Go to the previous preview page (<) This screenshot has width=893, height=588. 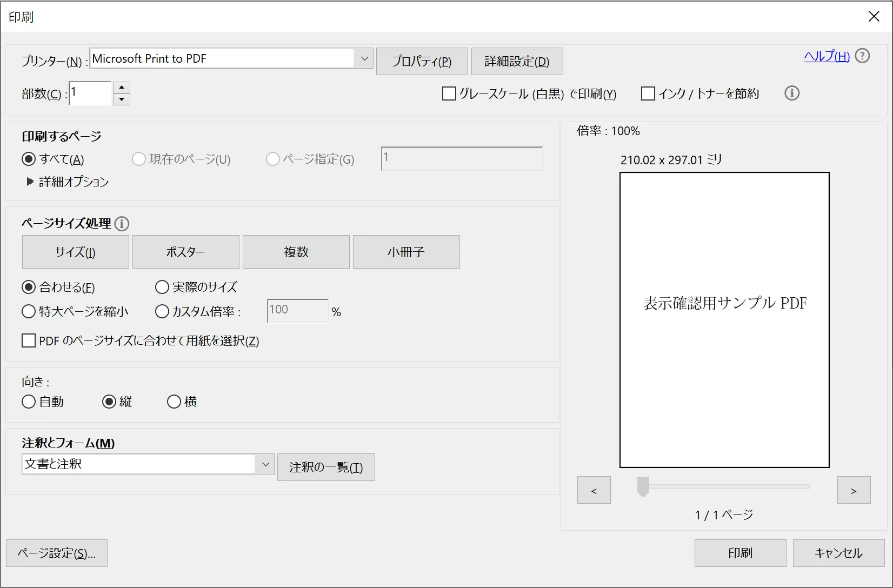594,490
